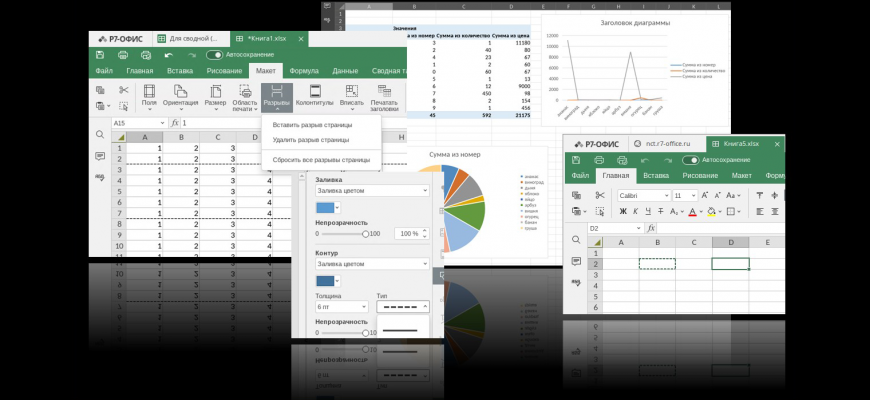Image resolution: width=870 pixels, height=400 pixels.
Task: Open the Область печати dropdown
Action: [x=245, y=98]
